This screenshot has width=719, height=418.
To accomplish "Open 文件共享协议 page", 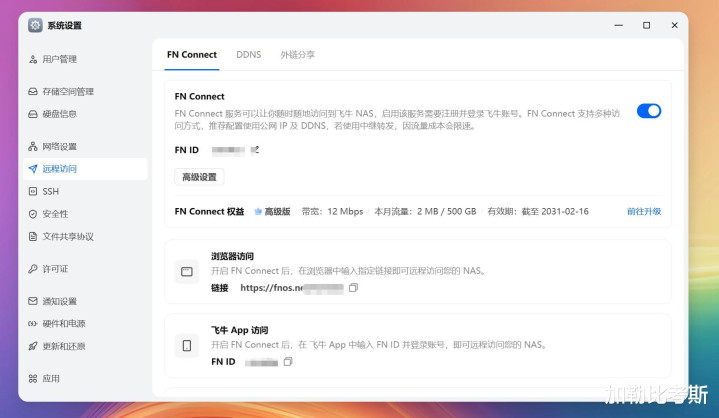I will [85, 236].
